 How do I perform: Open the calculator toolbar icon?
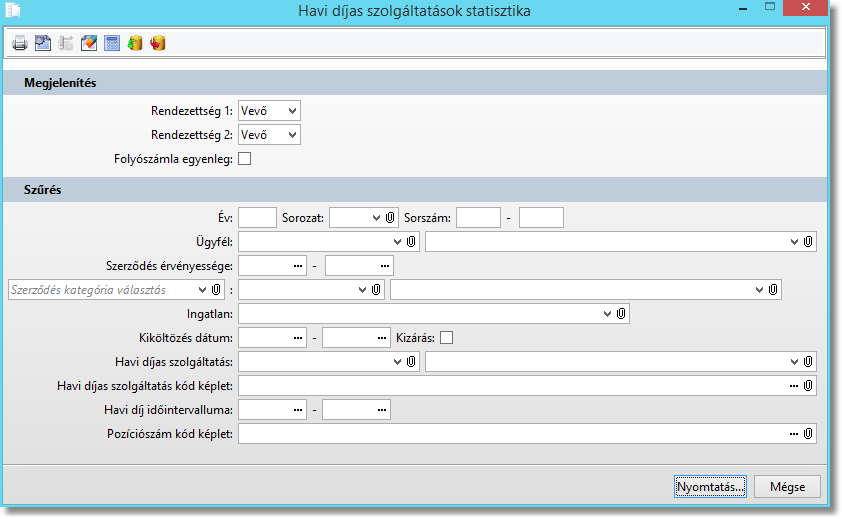pyautogui.click(x=112, y=43)
